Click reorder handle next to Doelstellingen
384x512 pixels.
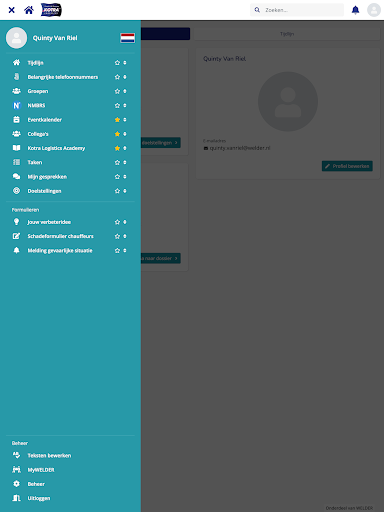click(x=125, y=191)
